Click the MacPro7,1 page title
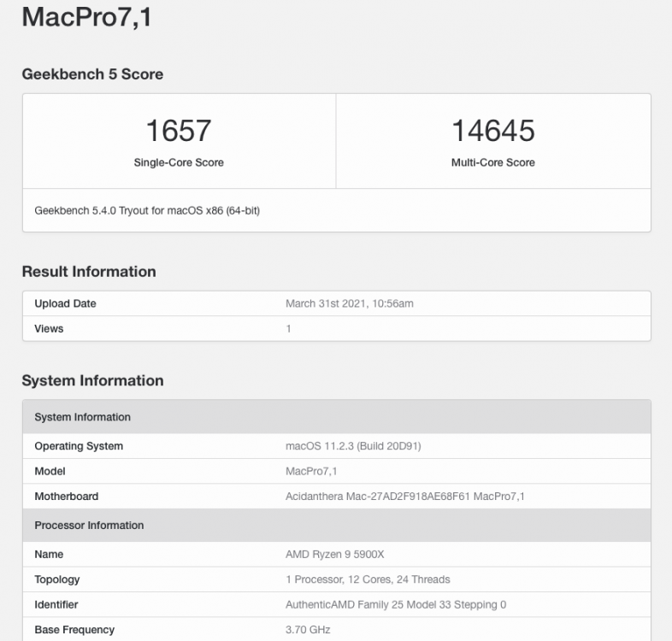This screenshot has height=641, width=672. point(86,17)
